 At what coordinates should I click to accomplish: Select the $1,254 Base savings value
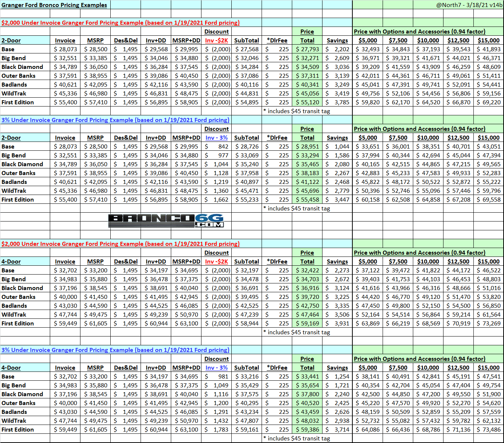(337, 376)
